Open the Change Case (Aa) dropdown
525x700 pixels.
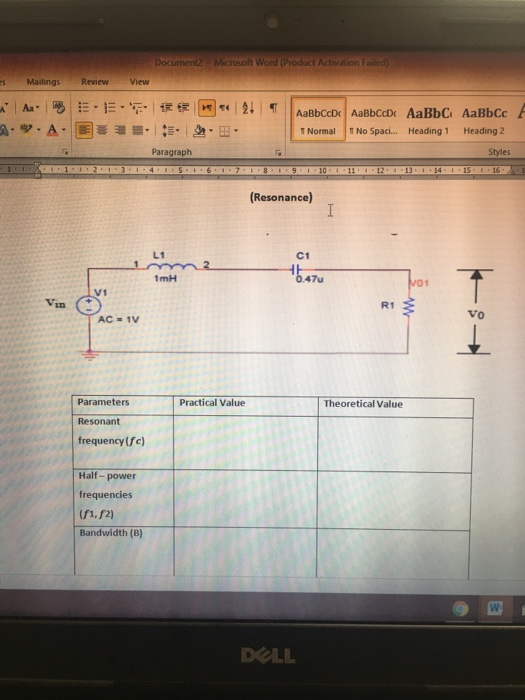[31, 108]
